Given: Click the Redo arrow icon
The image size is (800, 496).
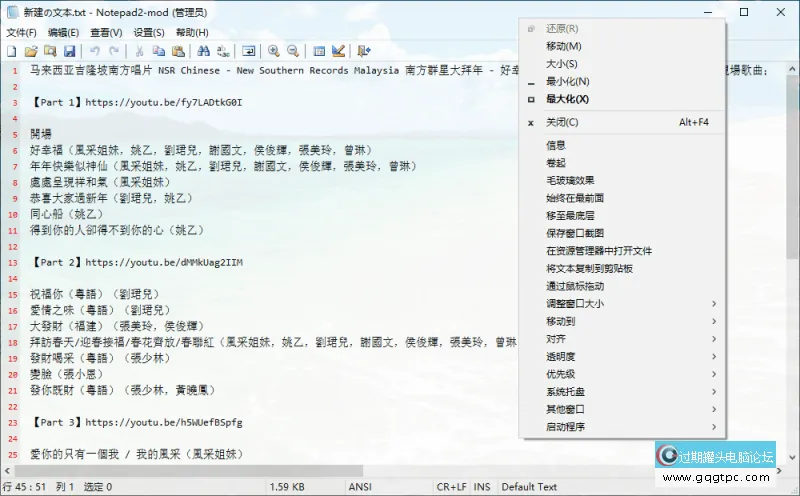Looking at the screenshot, I should click(114, 51).
